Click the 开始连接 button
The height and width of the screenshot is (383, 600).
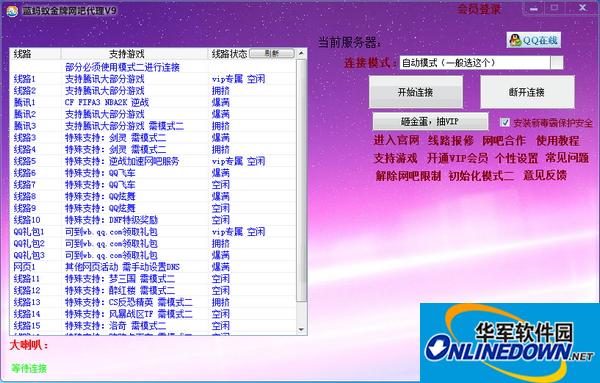point(416,92)
